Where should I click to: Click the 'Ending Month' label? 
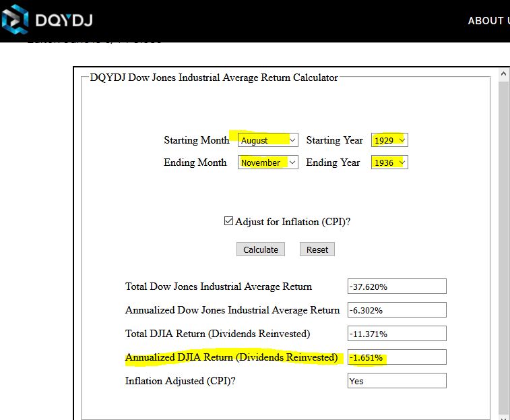pos(195,162)
